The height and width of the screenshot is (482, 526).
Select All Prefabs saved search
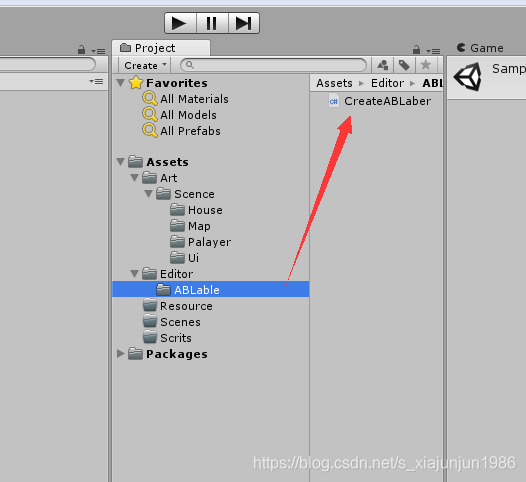point(190,131)
